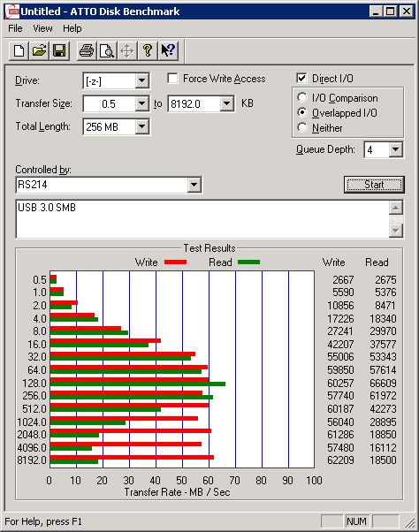Screen dimensions: 419x532
Task: Click the New document toolbar icon
Action: (19, 51)
